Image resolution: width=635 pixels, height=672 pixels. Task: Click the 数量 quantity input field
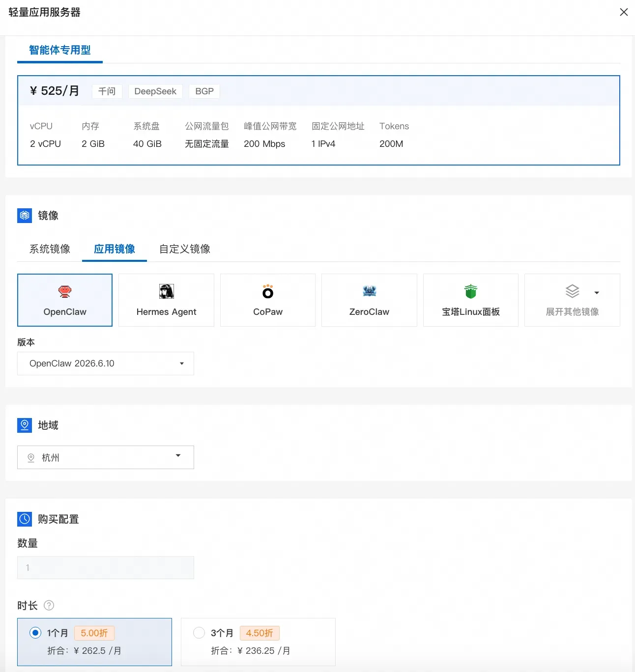[106, 567]
